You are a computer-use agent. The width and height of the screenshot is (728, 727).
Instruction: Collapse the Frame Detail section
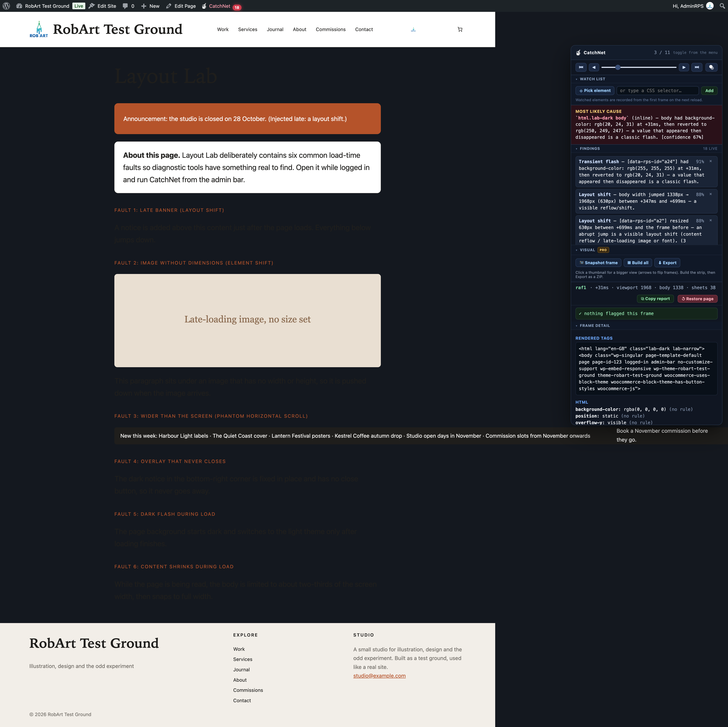click(593, 326)
